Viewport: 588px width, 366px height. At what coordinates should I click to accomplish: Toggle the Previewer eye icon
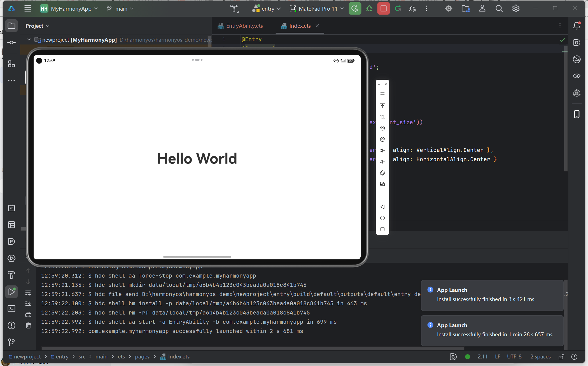tap(577, 76)
